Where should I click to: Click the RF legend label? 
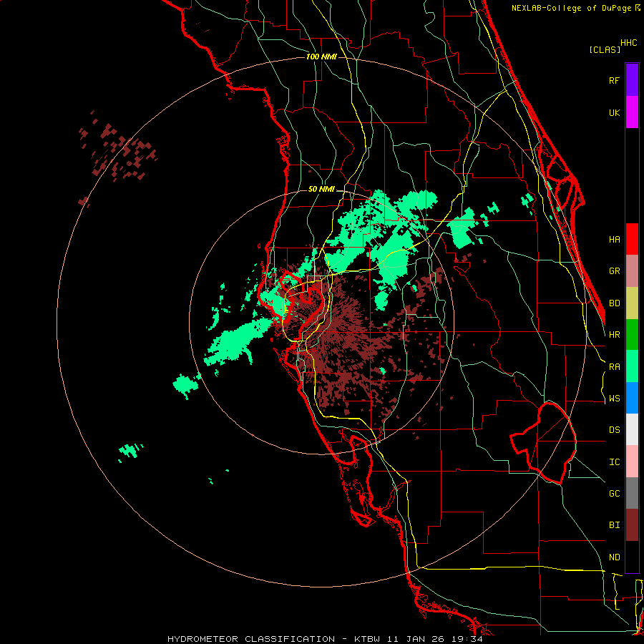coord(614,80)
